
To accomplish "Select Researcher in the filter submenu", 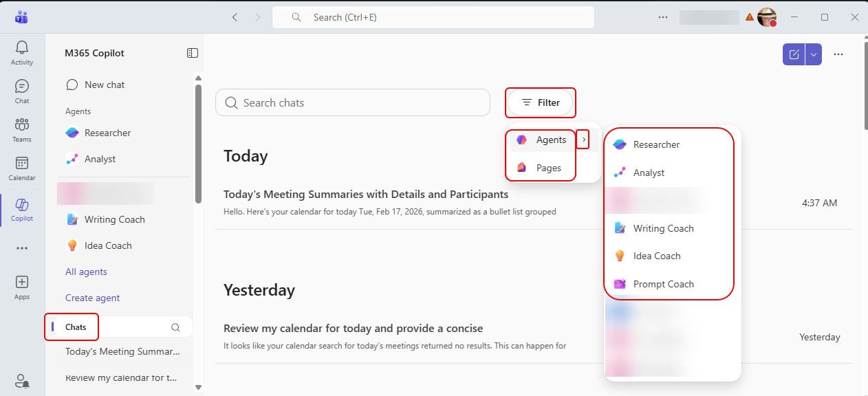I will [656, 144].
